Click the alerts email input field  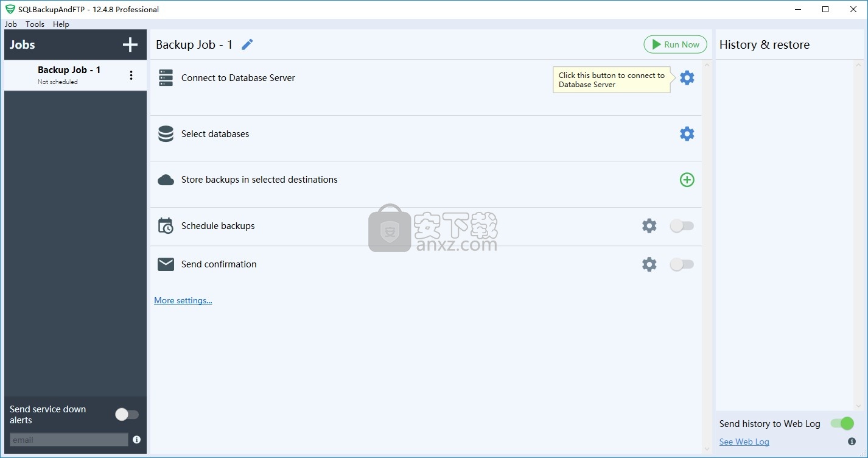tap(69, 440)
